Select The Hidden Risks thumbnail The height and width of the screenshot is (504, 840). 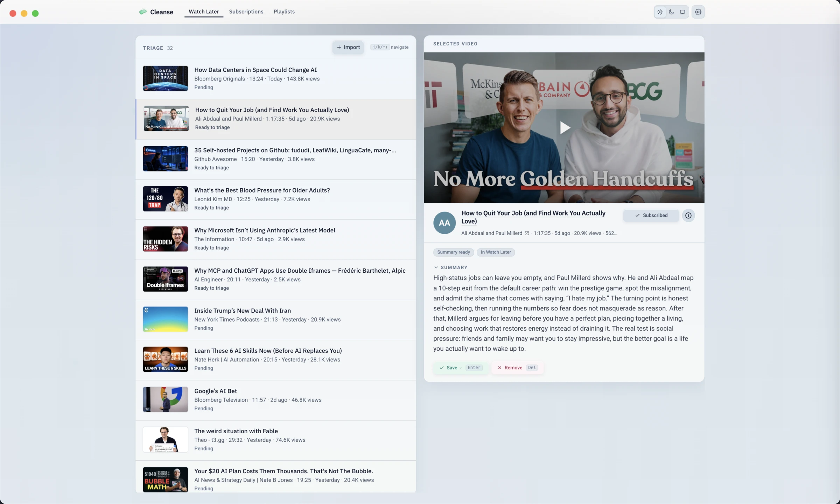click(165, 239)
